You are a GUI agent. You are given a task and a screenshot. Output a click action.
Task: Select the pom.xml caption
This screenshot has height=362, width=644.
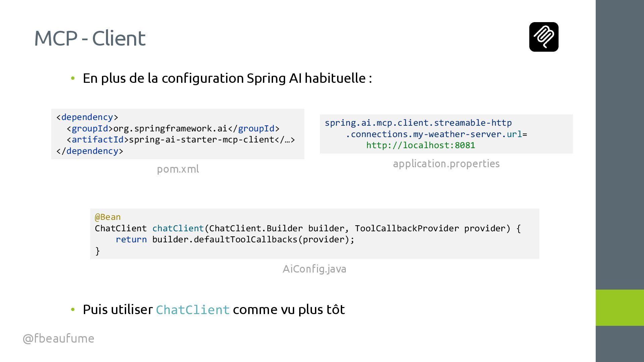tap(178, 169)
